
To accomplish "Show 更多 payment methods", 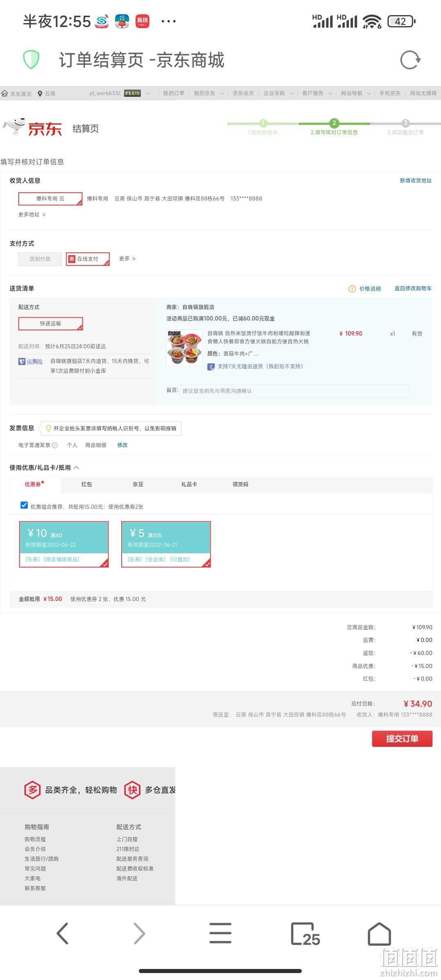I will tap(127, 259).
